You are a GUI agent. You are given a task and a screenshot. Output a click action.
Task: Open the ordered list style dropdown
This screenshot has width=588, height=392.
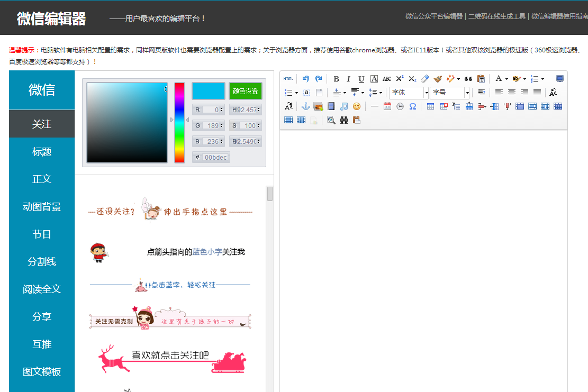coord(542,79)
